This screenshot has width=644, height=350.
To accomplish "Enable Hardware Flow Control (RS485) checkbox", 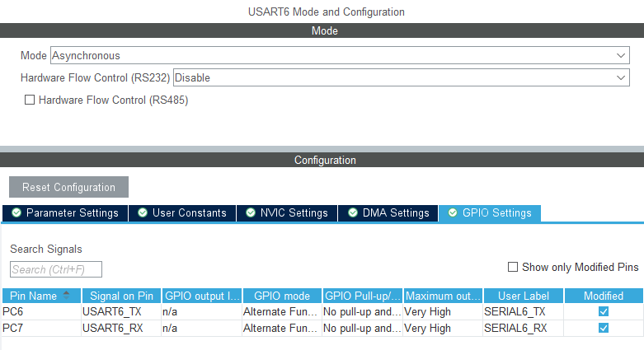I will (x=30, y=100).
